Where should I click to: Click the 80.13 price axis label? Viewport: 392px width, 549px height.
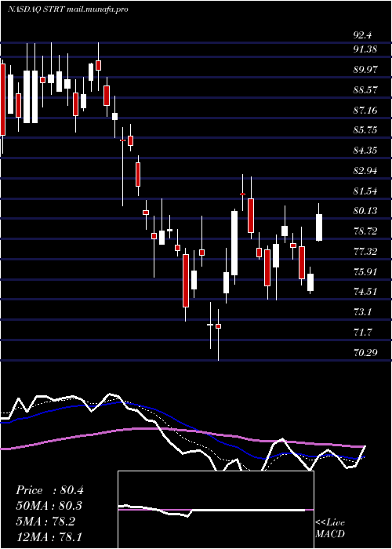point(365,210)
